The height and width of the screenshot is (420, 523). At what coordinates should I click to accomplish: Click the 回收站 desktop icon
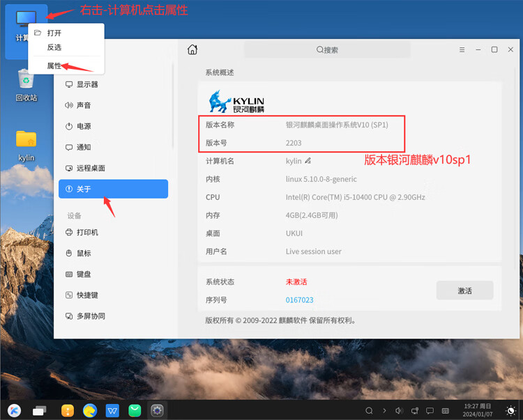tap(26, 85)
